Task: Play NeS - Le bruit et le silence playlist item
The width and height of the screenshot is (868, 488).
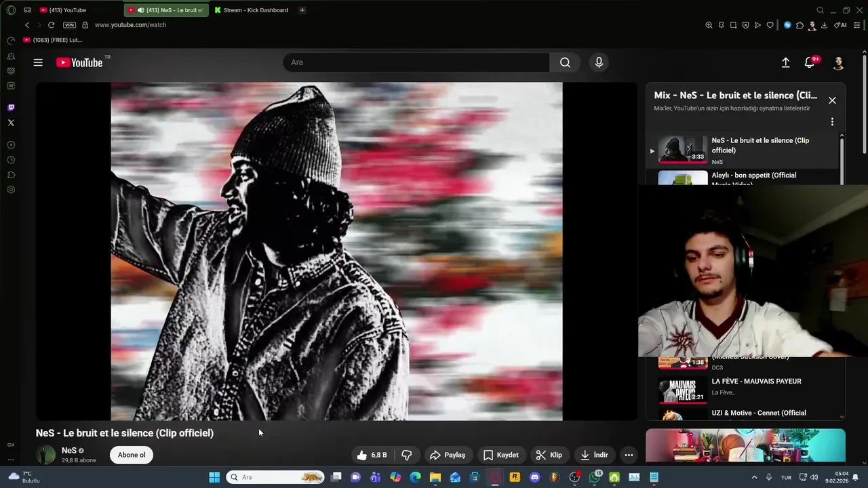Action: pyautogui.click(x=743, y=150)
